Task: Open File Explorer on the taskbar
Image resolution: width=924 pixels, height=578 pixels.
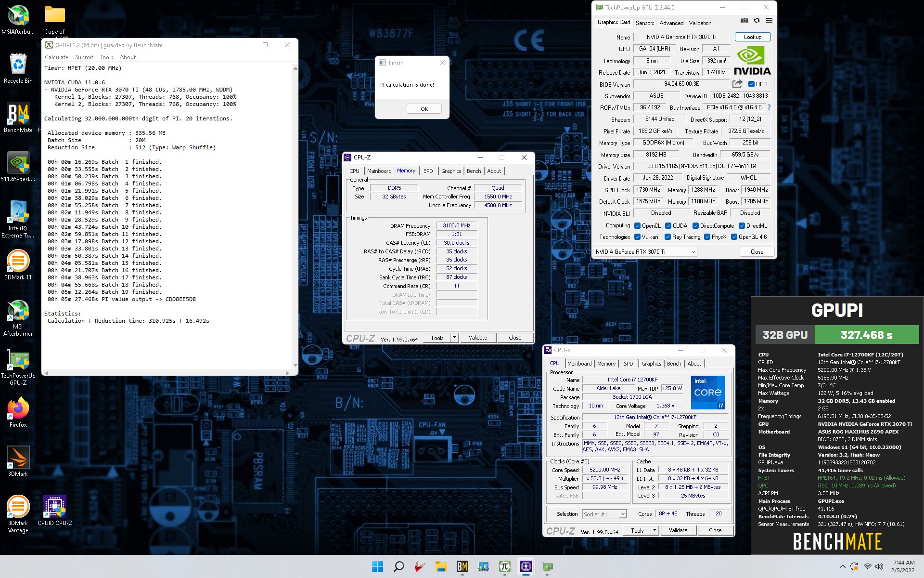Action: (x=441, y=566)
